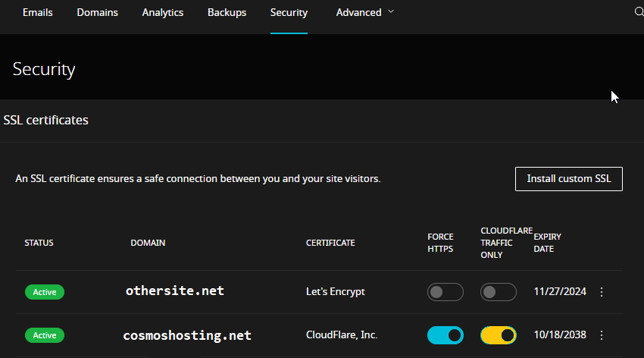This screenshot has height=358, width=644.
Task: Select the CloudFlare, Inc. certificate cell
Action: (342, 334)
